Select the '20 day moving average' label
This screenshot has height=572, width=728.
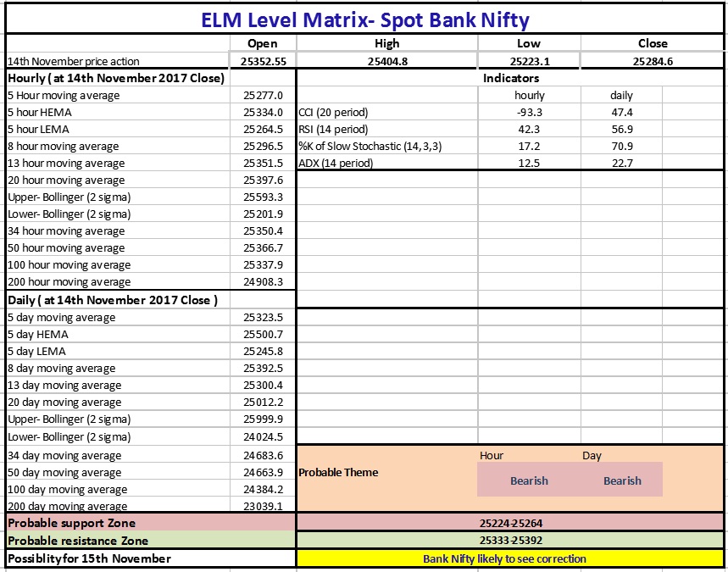point(64,402)
